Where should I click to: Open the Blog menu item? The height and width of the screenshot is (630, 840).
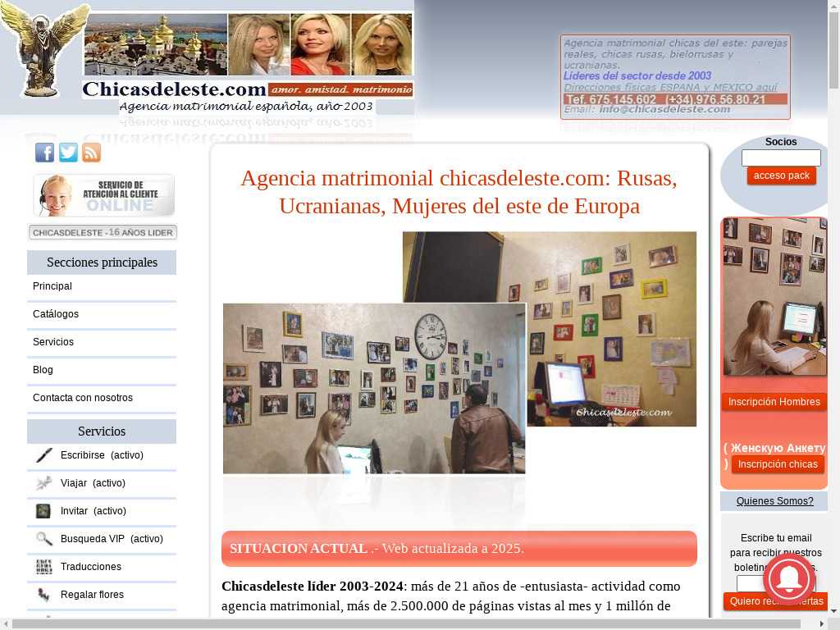tap(43, 370)
